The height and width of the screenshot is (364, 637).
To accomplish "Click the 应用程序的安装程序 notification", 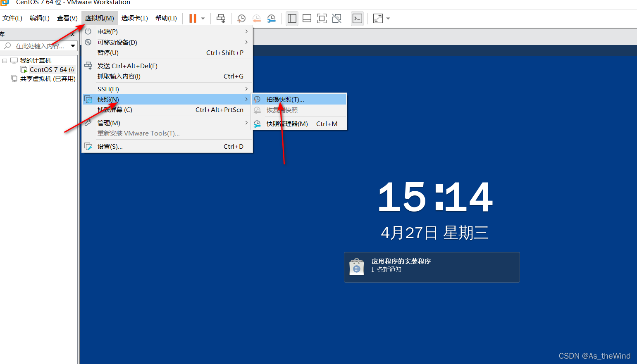I will (432, 267).
